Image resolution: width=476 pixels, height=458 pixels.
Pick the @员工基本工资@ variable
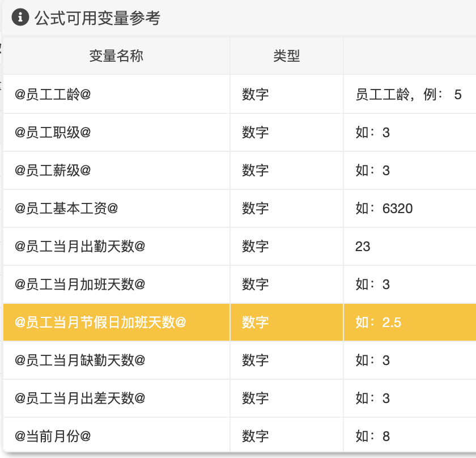(x=66, y=208)
